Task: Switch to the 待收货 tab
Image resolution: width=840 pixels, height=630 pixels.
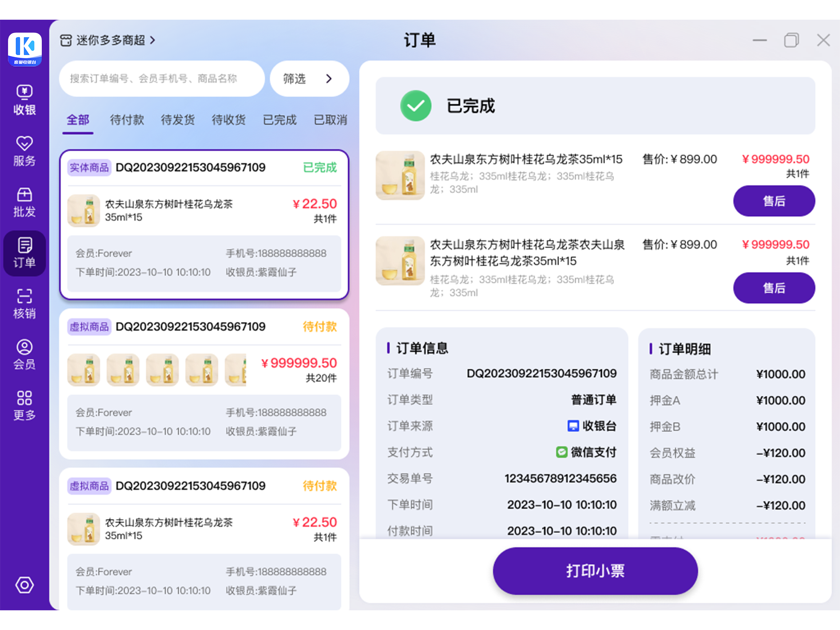Action: [x=229, y=120]
